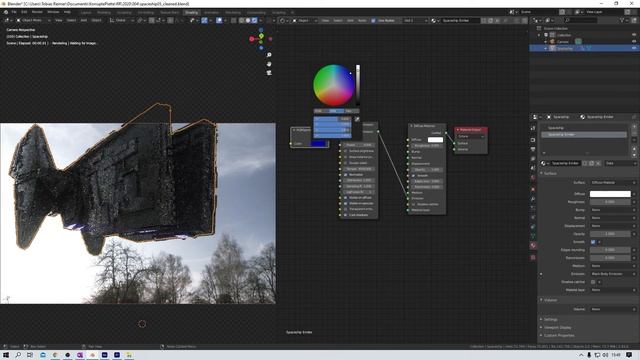Open the Render menu in top bar
The width and height of the screenshot is (640, 360).
pyautogui.click(x=37, y=12)
